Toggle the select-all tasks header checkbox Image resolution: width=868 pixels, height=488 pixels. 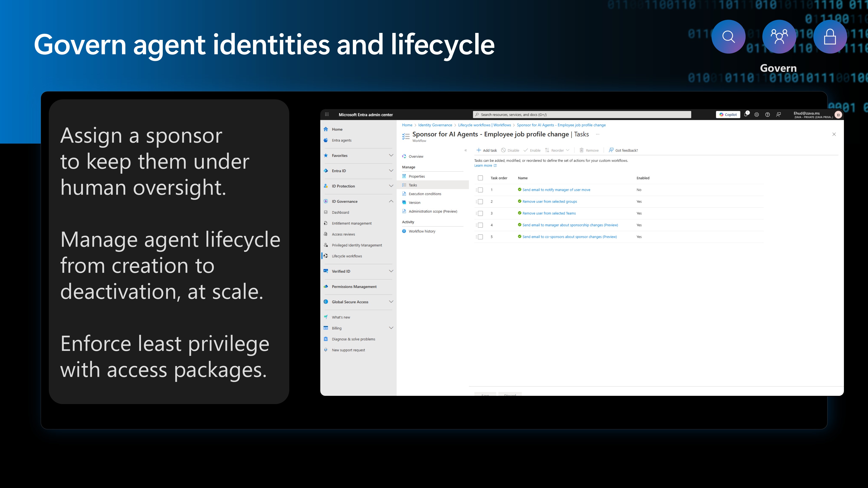click(x=480, y=178)
